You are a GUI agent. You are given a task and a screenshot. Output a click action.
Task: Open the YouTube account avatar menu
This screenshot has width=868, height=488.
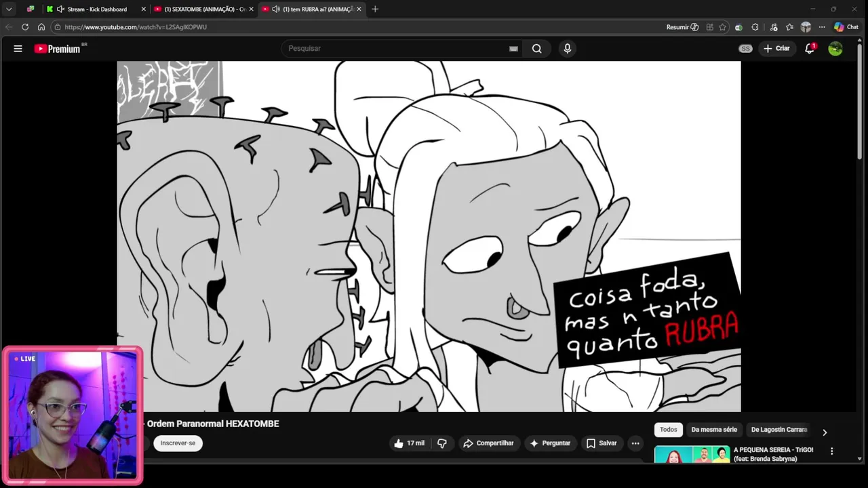835,49
